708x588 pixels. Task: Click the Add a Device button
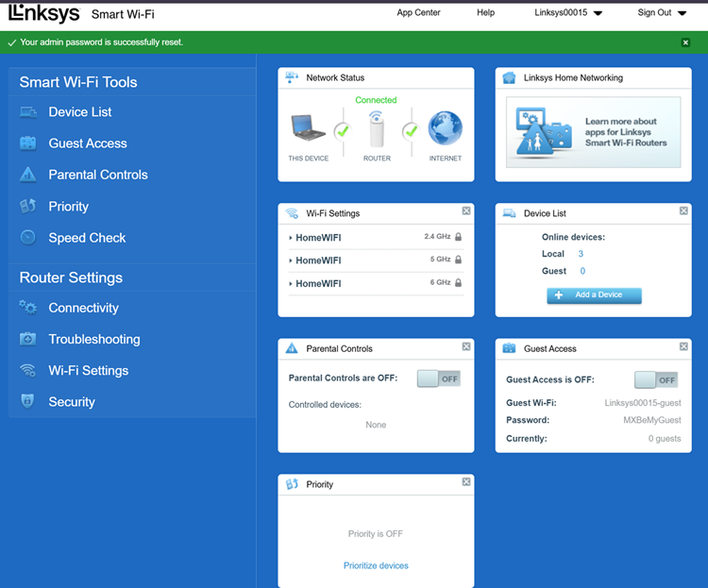(594, 294)
